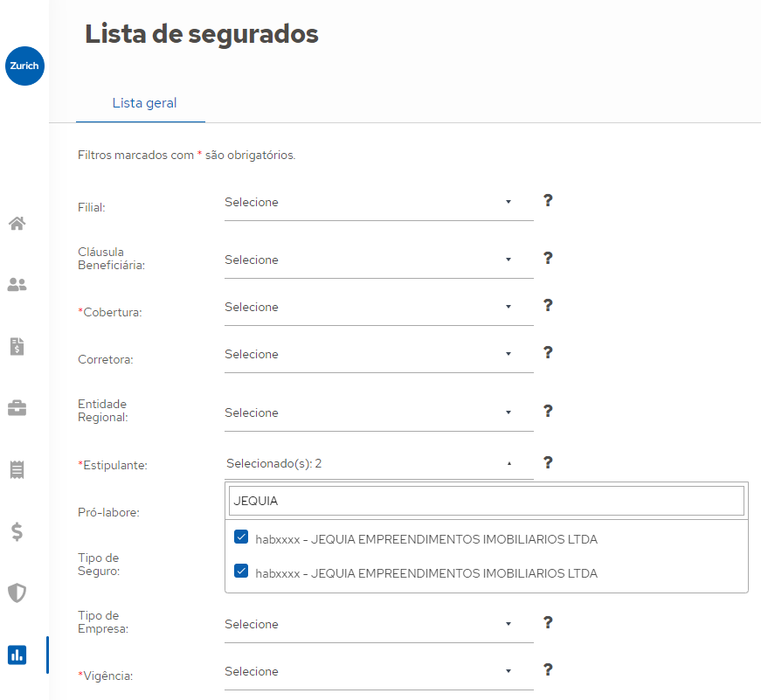
Task: Click the Zurich logo
Action: tap(24, 66)
